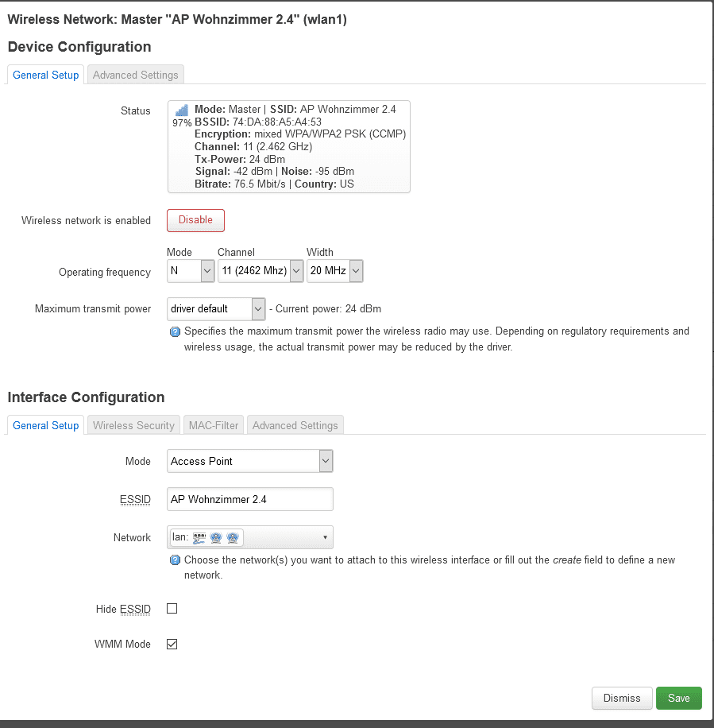Expand the Access Point mode dropdown
The height and width of the screenshot is (728, 714).
[x=250, y=461]
